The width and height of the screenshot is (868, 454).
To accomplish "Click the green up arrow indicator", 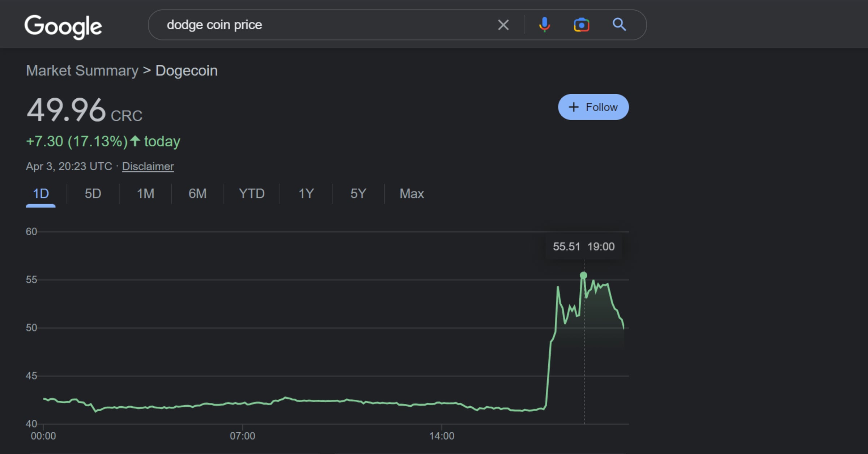I will (135, 141).
